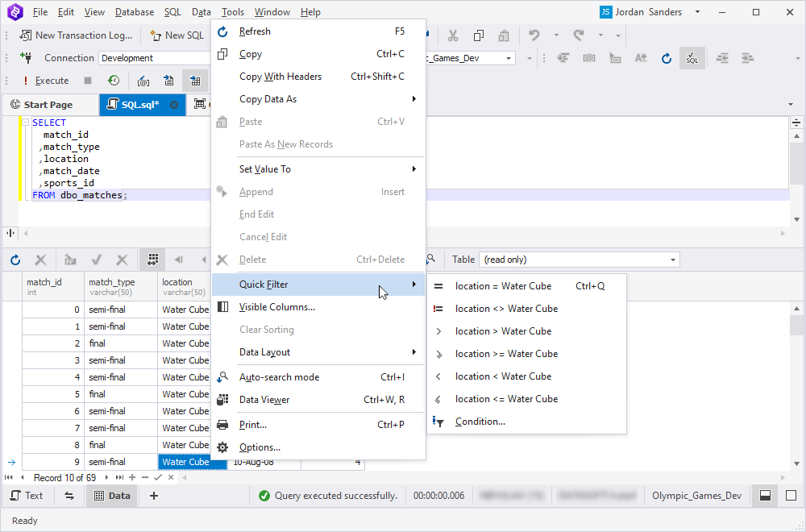
Task: Apply filter location < Water Cube
Action: coord(526,376)
